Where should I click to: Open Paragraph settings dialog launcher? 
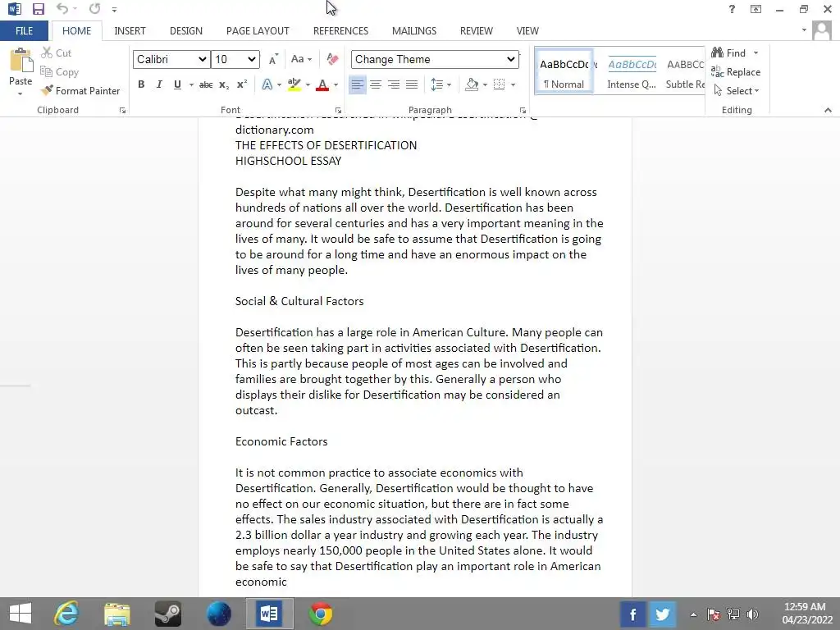[523, 111]
